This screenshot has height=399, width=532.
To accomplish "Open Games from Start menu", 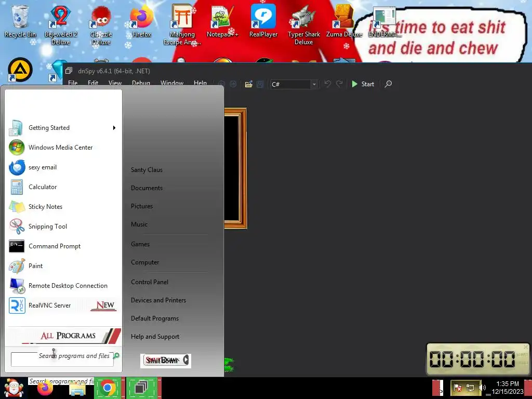I will click(x=140, y=244).
